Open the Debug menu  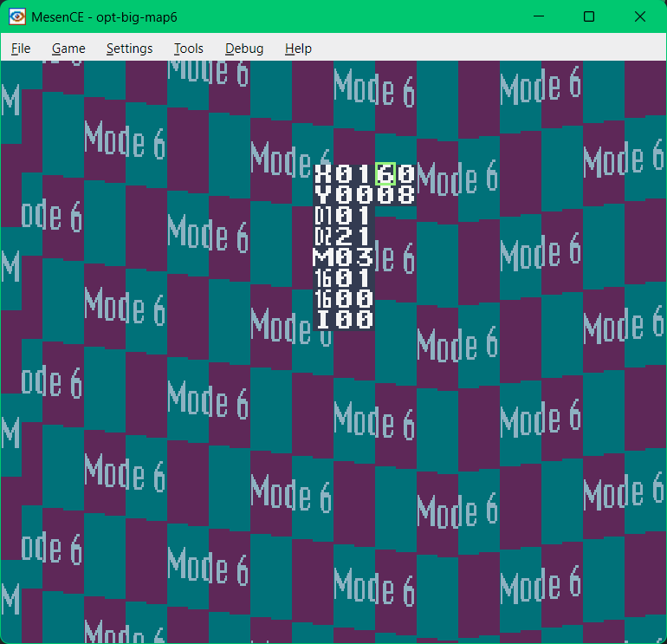point(244,49)
